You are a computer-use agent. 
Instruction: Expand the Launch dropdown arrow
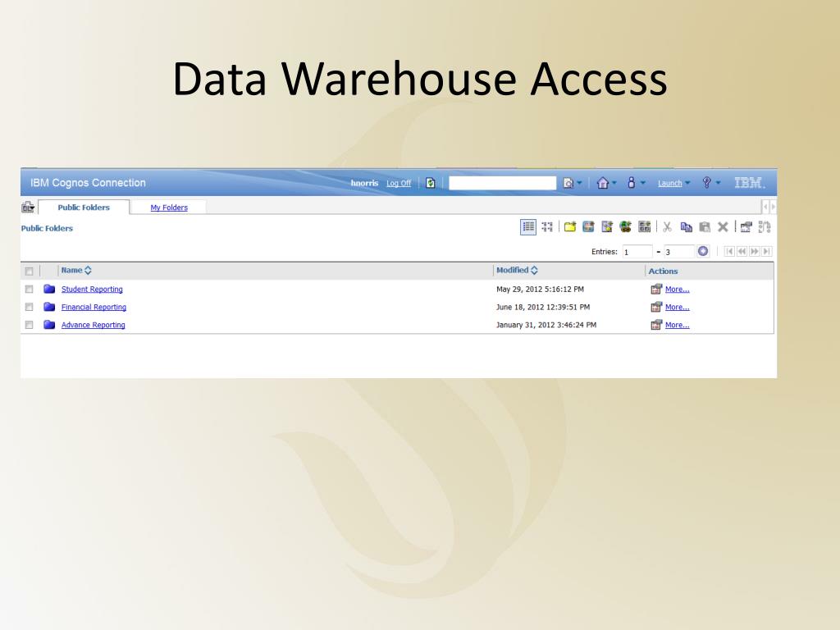pyautogui.click(x=688, y=183)
